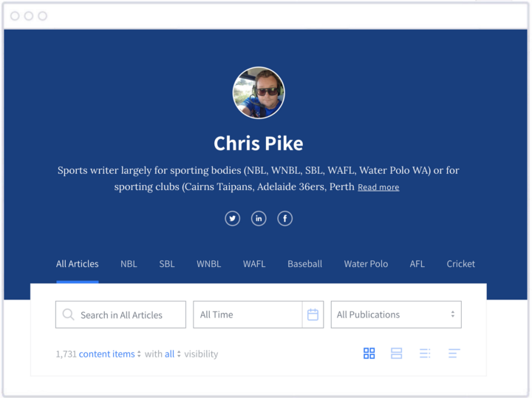Open the calendar date picker icon
Image resolution: width=532 pixels, height=398 pixels.
pos(313,314)
